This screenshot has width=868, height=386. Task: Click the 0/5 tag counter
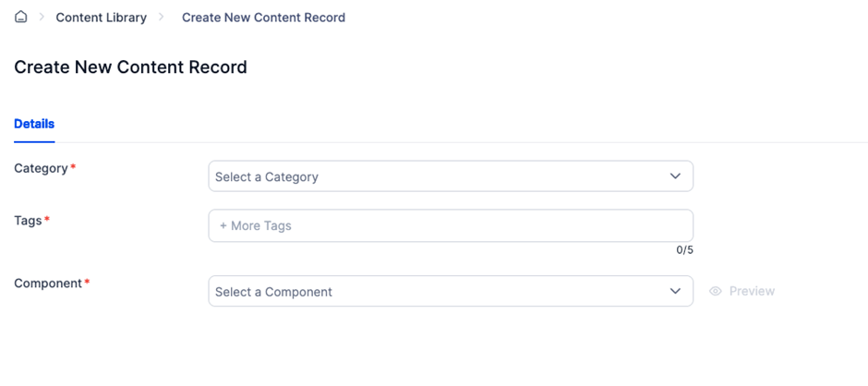coord(685,250)
